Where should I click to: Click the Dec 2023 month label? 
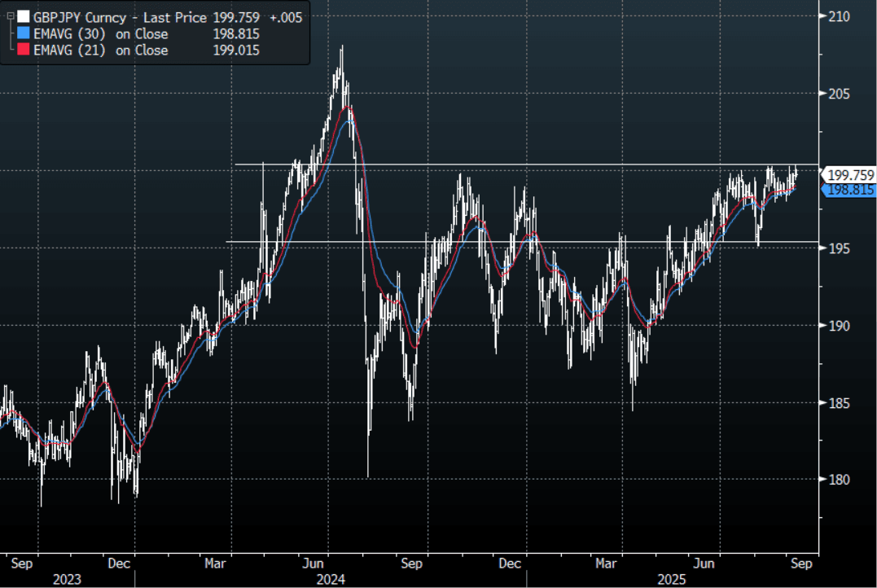[120, 563]
